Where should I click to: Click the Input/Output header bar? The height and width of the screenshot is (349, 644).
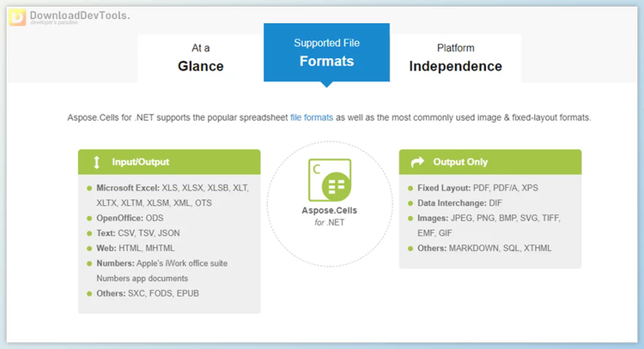(x=169, y=162)
